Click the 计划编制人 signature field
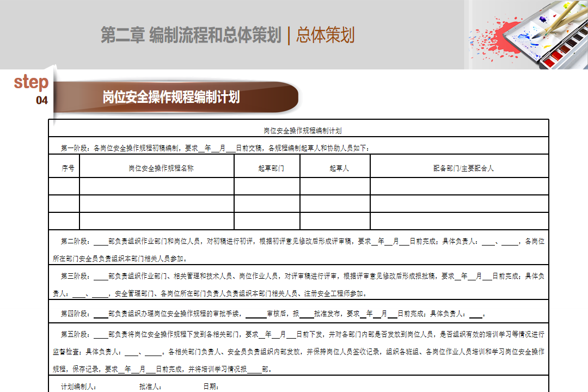This screenshot has width=588, height=392. [x=79, y=387]
